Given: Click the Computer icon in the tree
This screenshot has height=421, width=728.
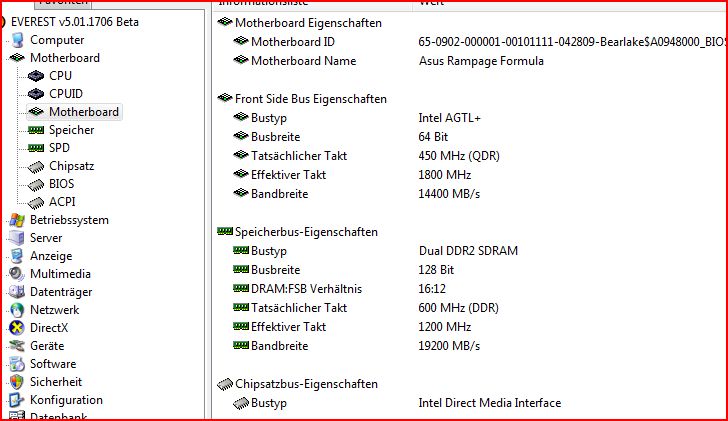Looking at the screenshot, I should (18, 40).
